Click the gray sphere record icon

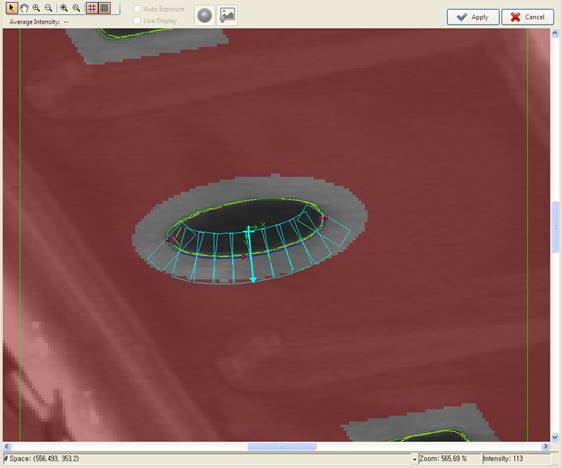pos(205,15)
